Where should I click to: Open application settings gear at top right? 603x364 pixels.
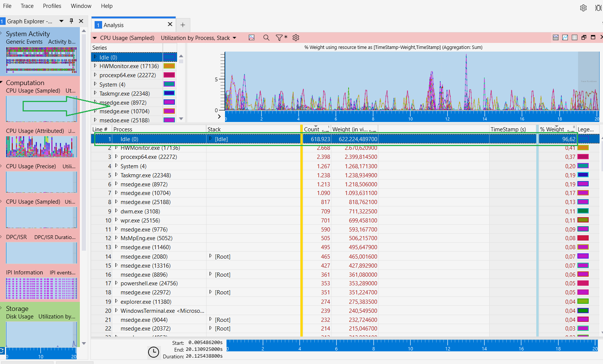coord(583,8)
